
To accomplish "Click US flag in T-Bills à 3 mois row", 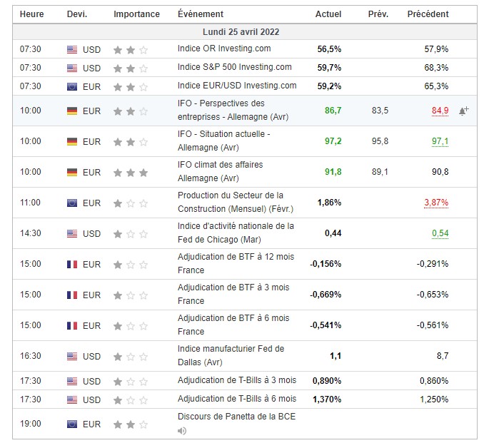I will [x=72, y=382].
